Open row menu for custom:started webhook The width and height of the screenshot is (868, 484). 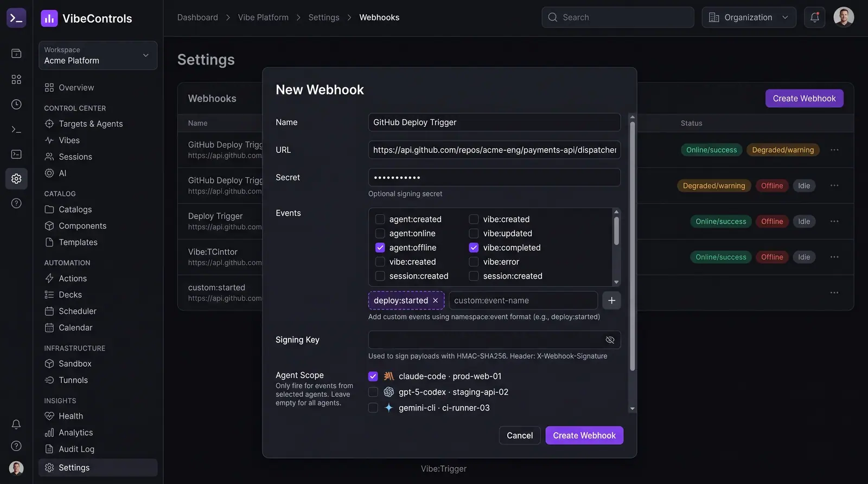click(834, 293)
